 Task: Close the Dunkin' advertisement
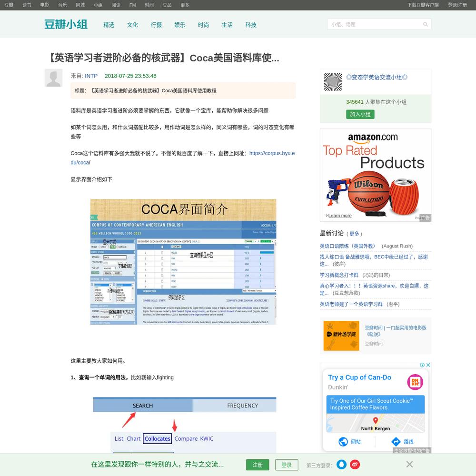coord(428,365)
